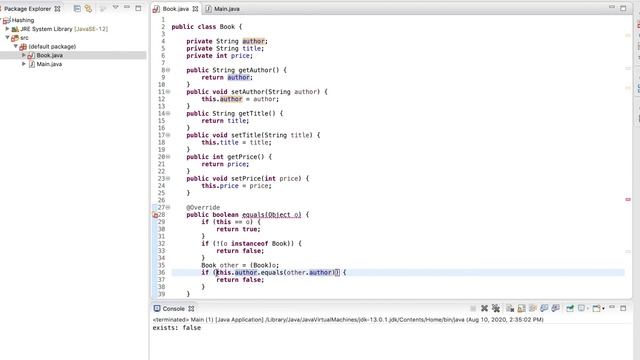Maximize the Console view
Screen dimensions: 640x360
[623, 308]
